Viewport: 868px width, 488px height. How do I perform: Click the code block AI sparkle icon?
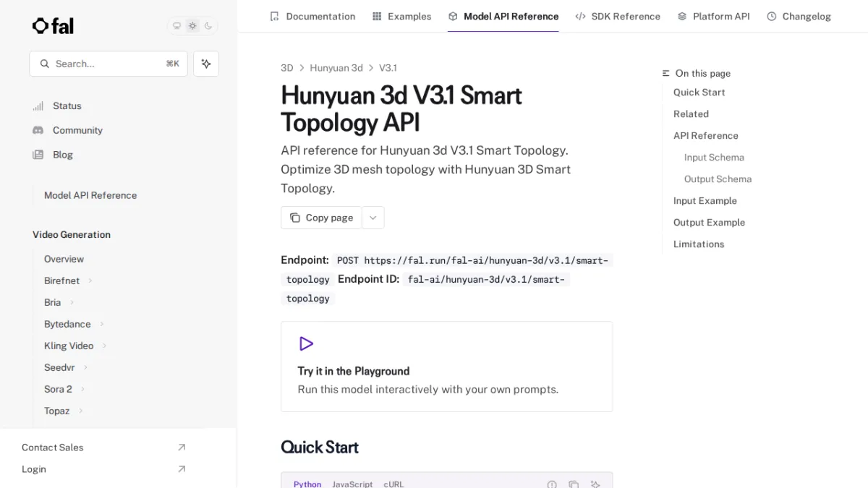pyautogui.click(x=595, y=484)
